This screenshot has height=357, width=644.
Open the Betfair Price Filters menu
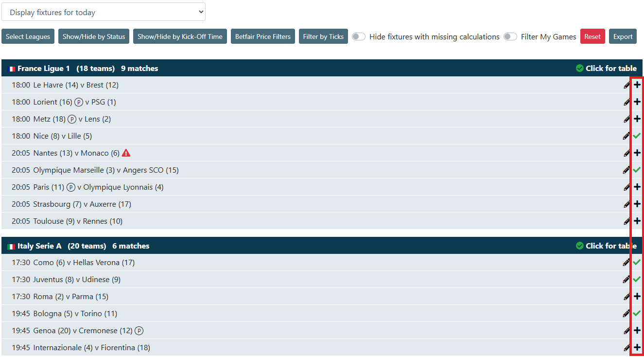[263, 36]
